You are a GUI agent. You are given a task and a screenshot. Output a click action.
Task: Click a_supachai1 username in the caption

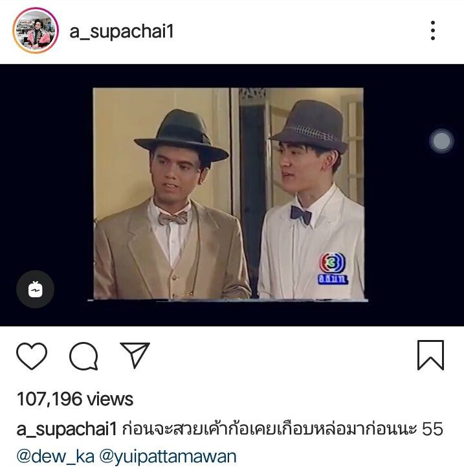pos(67,429)
